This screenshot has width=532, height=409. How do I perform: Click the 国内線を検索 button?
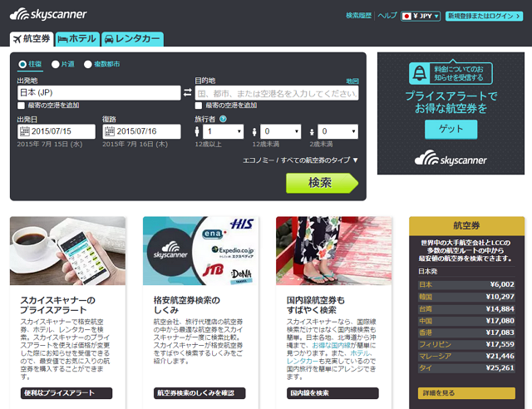click(332, 393)
